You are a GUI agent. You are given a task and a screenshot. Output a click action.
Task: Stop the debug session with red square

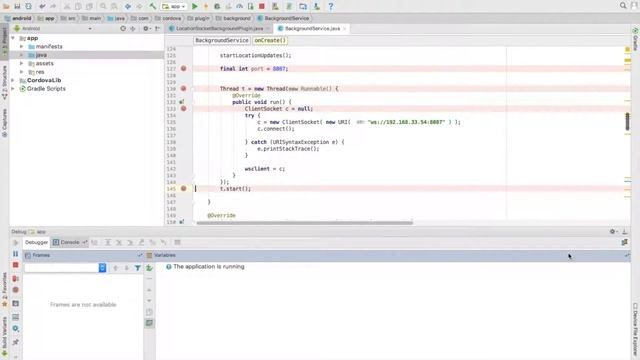pos(16,265)
